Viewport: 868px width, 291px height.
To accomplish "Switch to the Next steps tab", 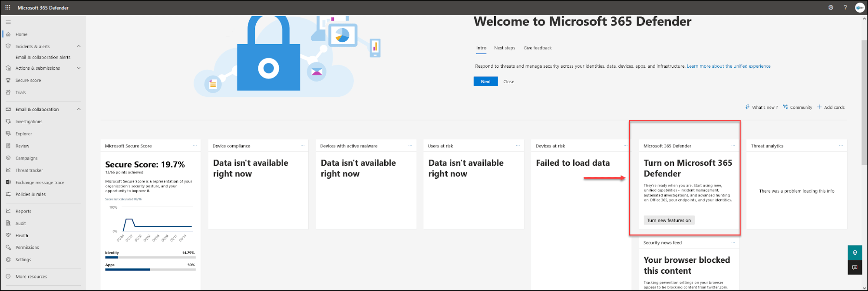I will point(505,48).
